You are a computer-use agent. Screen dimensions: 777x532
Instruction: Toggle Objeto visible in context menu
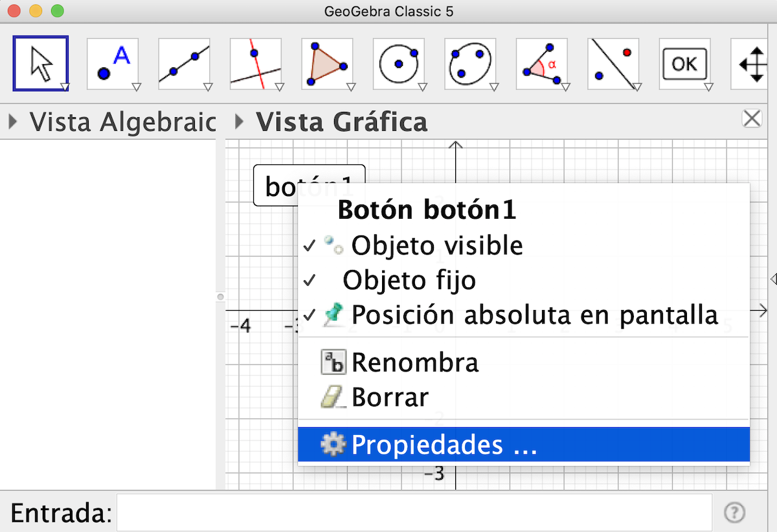[x=523, y=245]
